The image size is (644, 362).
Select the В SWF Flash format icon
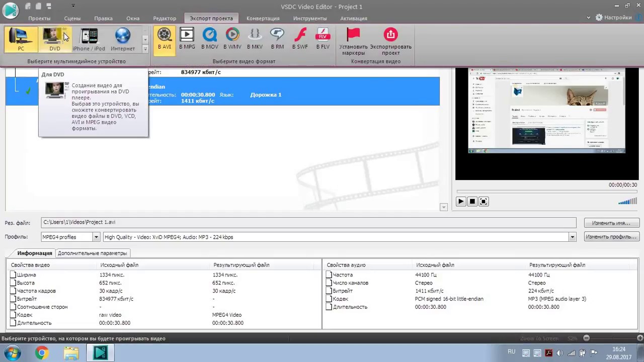[300, 39]
